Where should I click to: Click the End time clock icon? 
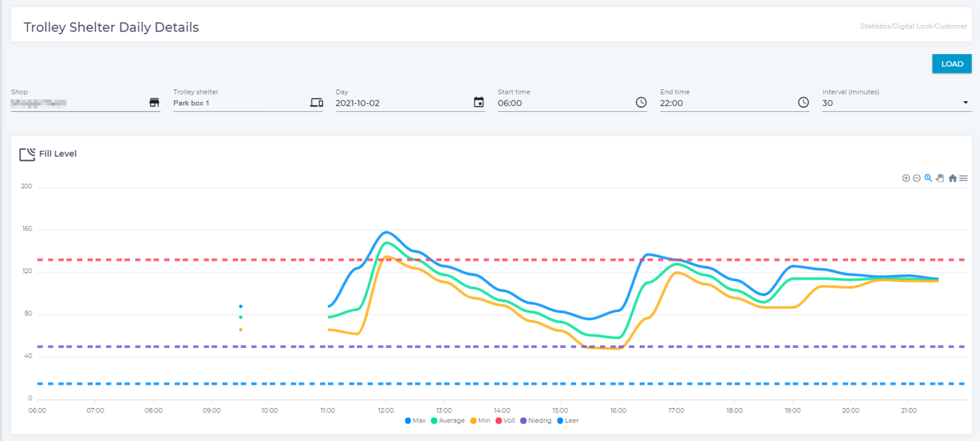804,103
